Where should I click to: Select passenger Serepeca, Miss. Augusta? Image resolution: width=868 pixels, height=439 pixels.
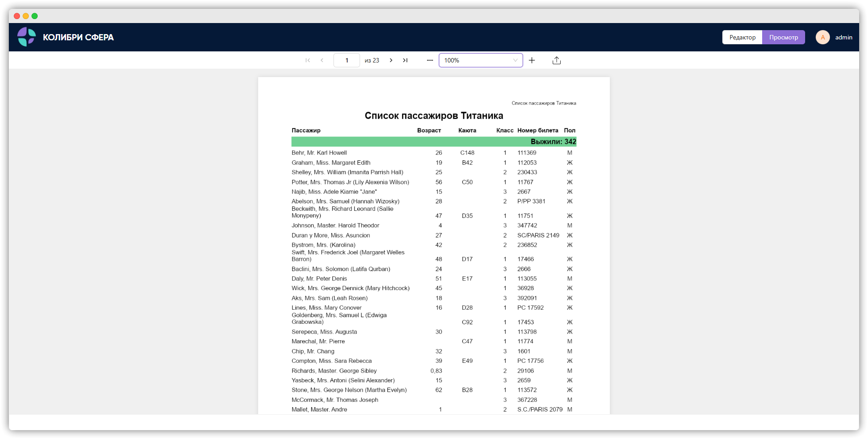(x=324, y=332)
